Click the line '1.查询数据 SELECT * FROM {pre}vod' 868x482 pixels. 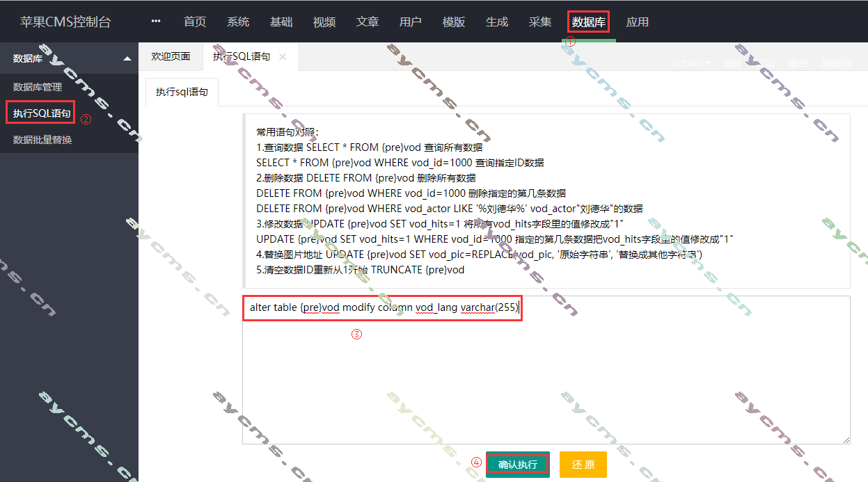[x=370, y=147]
